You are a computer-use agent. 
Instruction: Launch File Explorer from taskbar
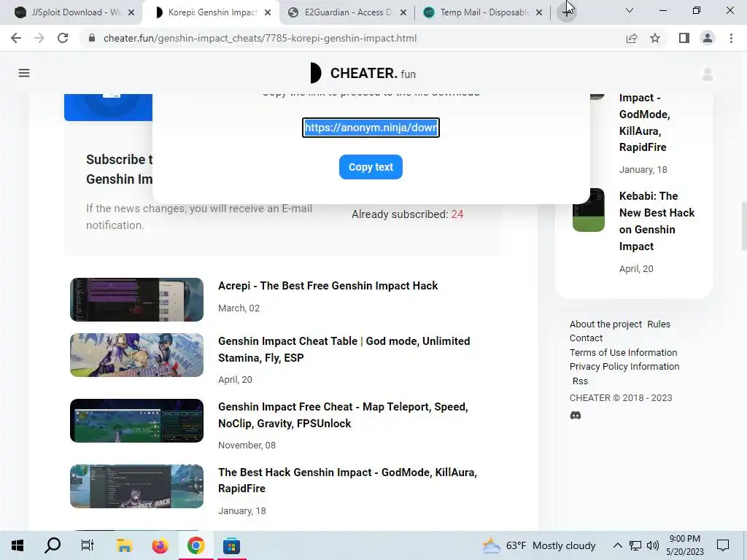[124, 545]
